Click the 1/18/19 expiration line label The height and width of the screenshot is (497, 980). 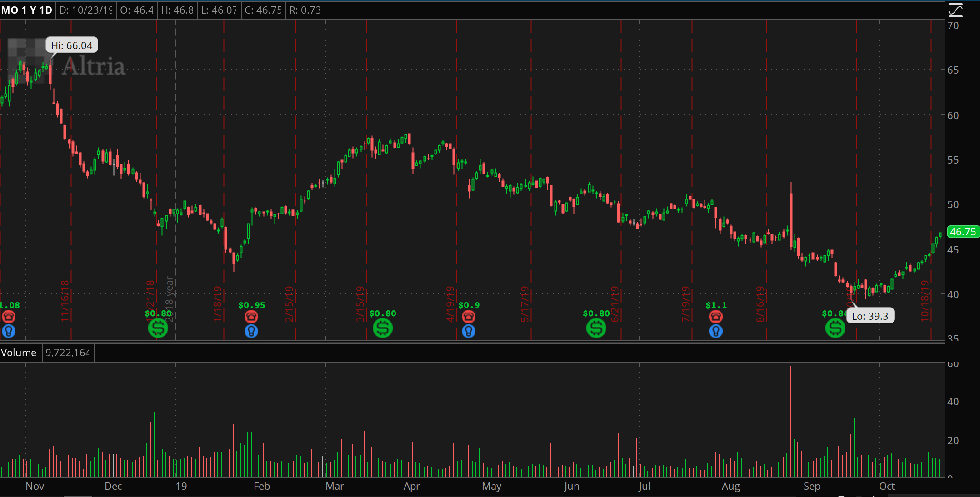coord(218,304)
